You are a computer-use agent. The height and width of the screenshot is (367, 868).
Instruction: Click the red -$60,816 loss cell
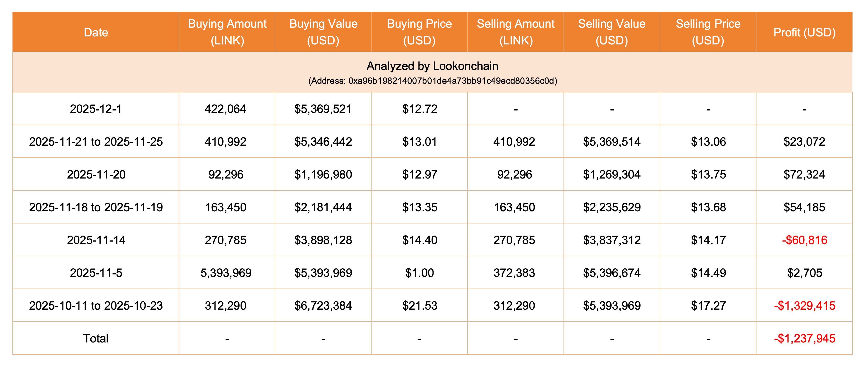(804, 240)
